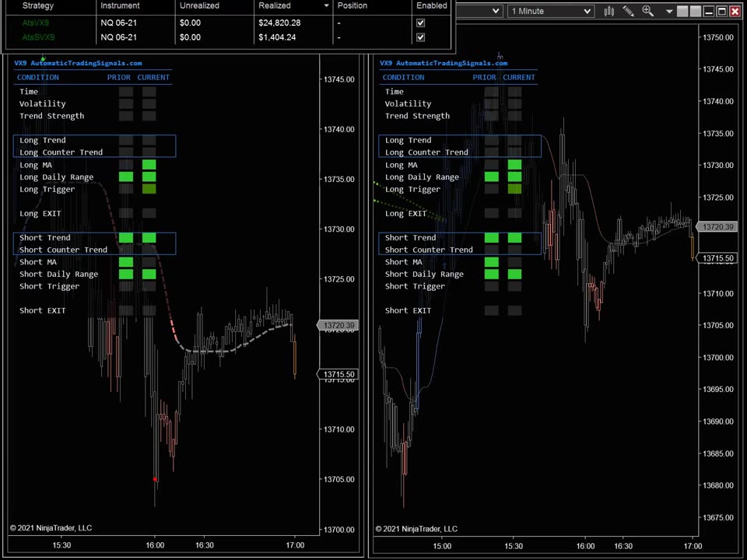
Task: Uncheck Enabled for the AtsSVX9 strategy
Action: coord(420,37)
